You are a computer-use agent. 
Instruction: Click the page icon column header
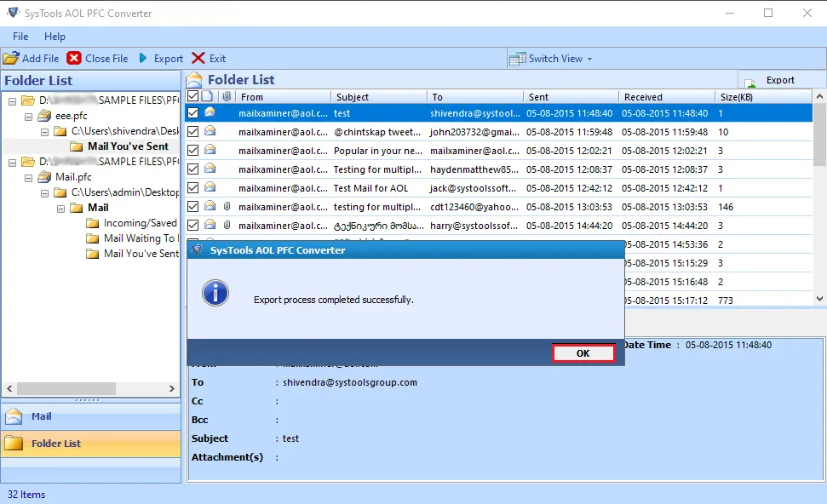tap(208, 96)
